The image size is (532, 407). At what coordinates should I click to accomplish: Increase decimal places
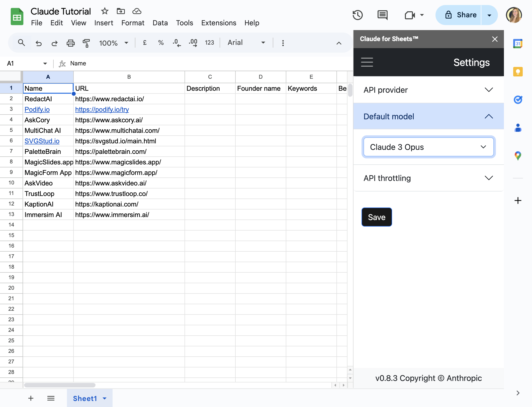click(x=193, y=43)
